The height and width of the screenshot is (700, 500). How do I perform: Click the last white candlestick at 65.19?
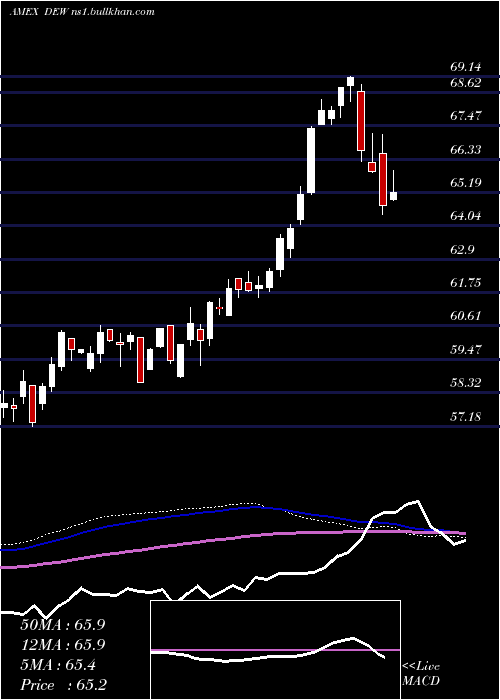(x=393, y=196)
